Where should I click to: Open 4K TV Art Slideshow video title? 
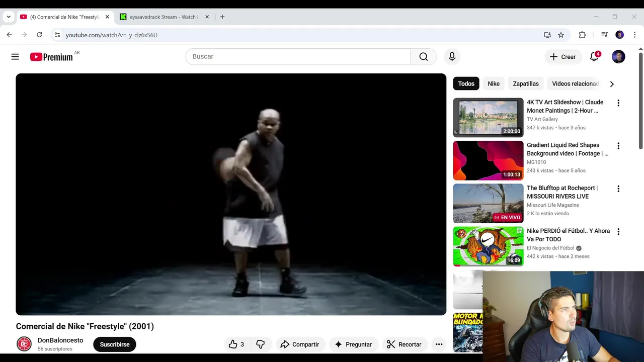(565, 106)
